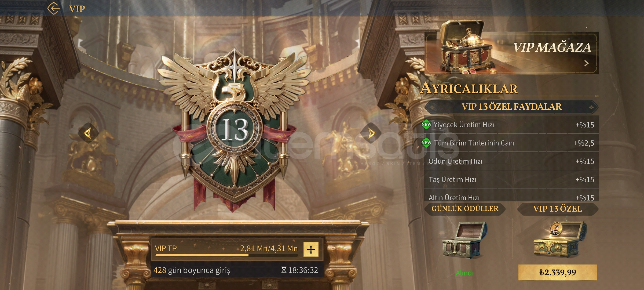The height and width of the screenshot is (290, 644).
Task: Select the Odun Üretim Hızı row
Action: click(511, 161)
